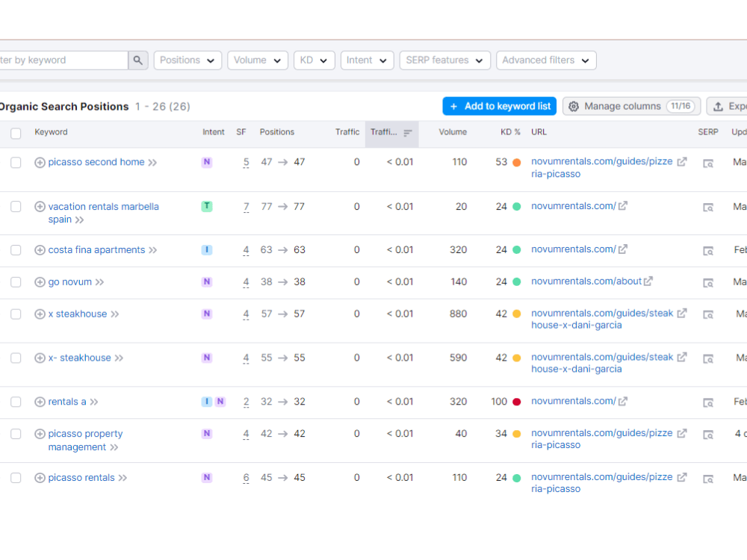Click the Filter by keyword input field
Screen dimensions: 747x560
[x=63, y=60]
